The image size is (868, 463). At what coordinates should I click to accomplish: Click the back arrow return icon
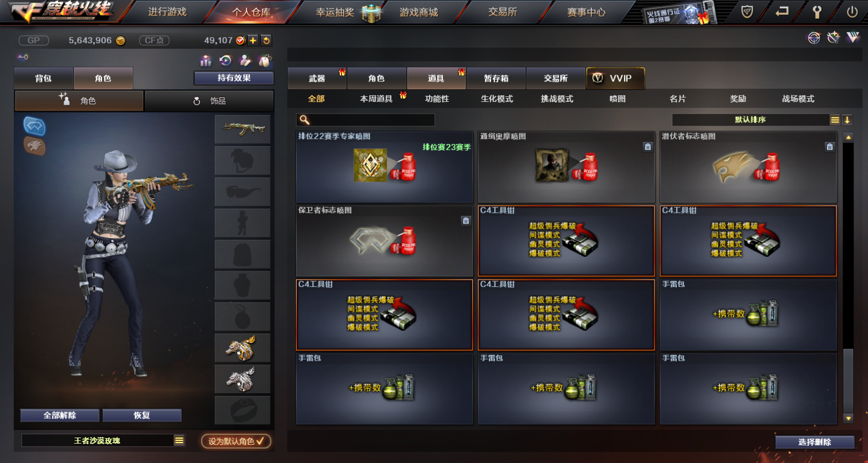click(782, 11)
